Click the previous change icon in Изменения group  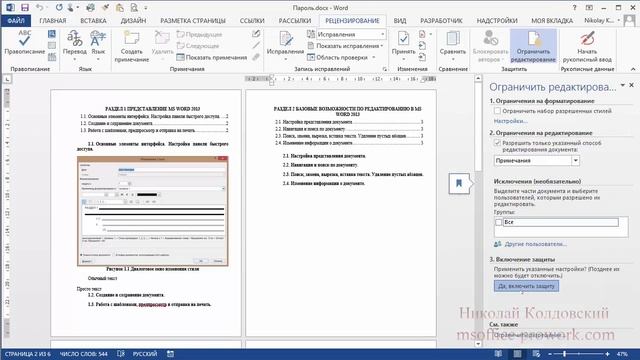click(x=422, y=46)
